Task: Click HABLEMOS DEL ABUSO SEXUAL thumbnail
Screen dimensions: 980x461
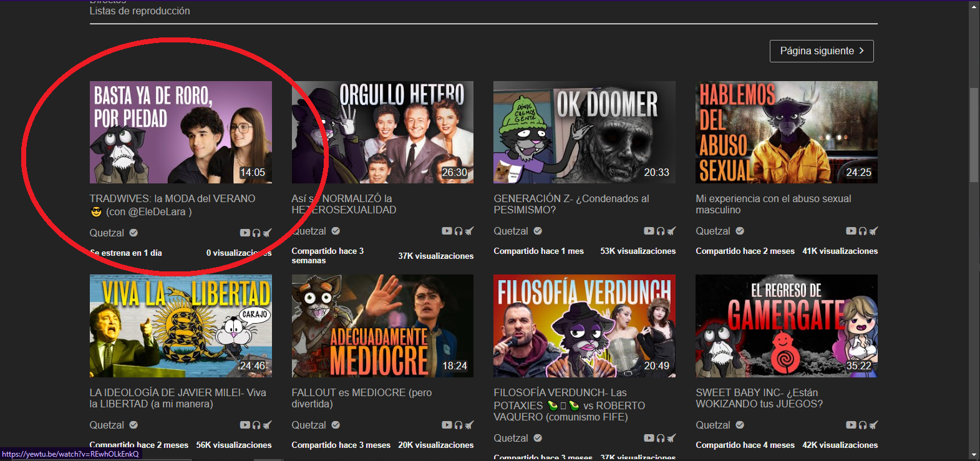Action: (787, 132)
